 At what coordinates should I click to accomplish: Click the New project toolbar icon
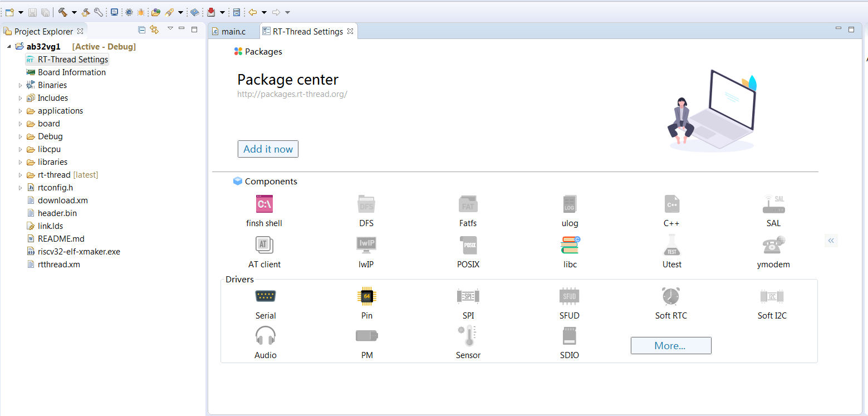coord(9,12)
